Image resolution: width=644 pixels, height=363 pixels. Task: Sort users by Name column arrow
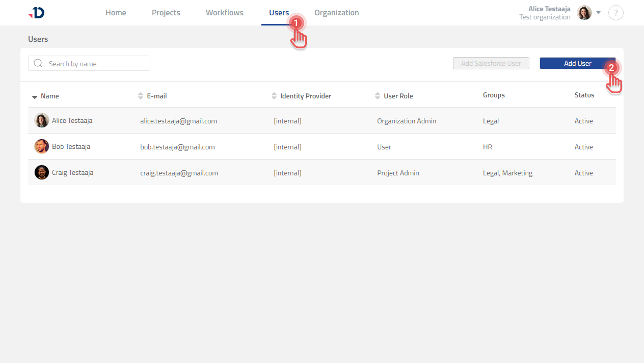pos(35,96)
